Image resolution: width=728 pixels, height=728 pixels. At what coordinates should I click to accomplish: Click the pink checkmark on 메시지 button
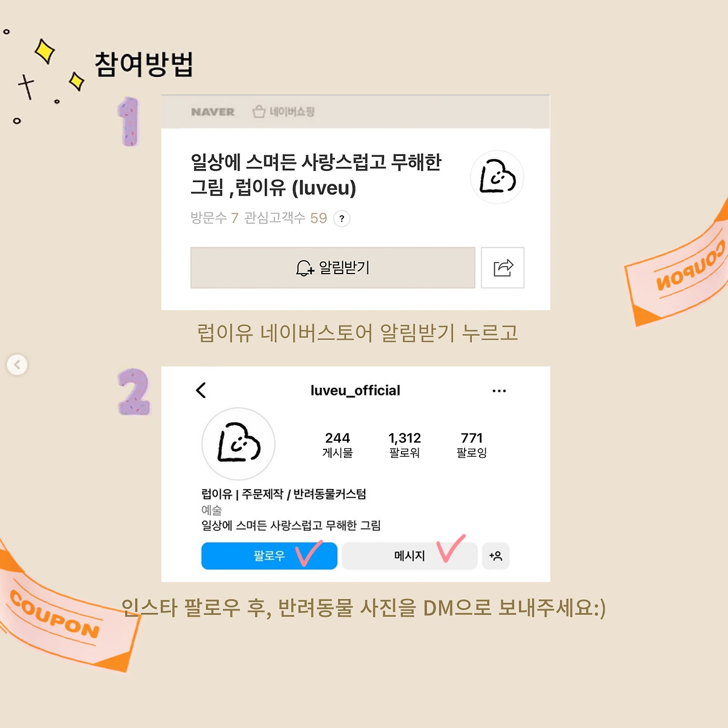tap(451, 548)
